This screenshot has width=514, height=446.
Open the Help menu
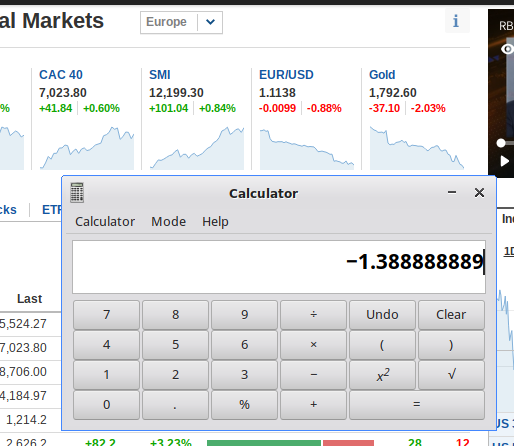(215, 222)
